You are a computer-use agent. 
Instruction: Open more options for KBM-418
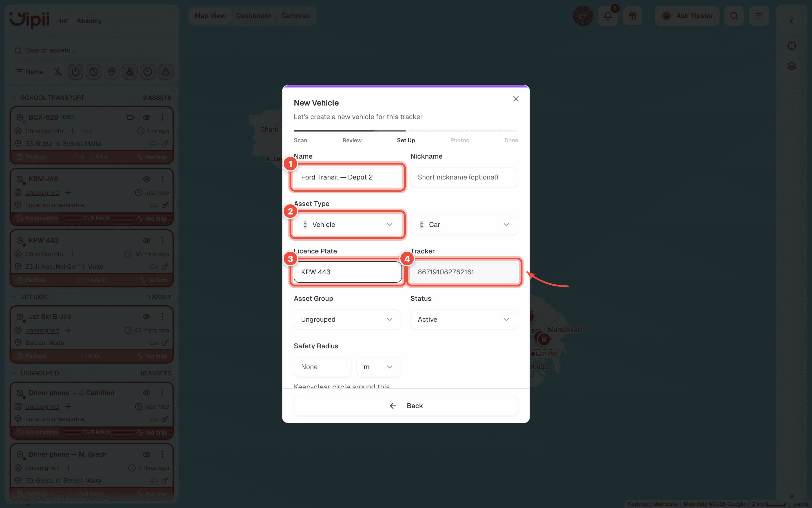[x=162, y=179]
